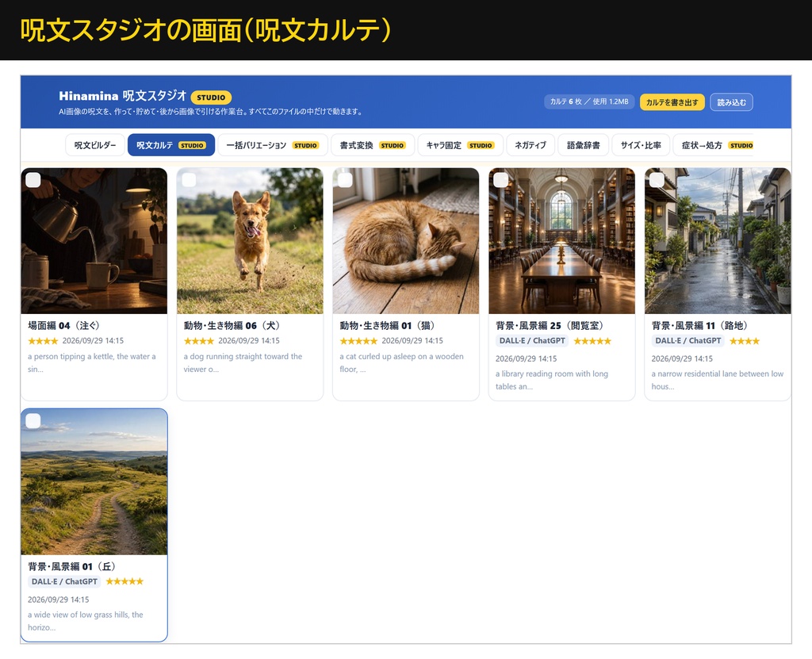
Task: Open the sleeping cat thumbnail image
Action: (x=406, y=241)
